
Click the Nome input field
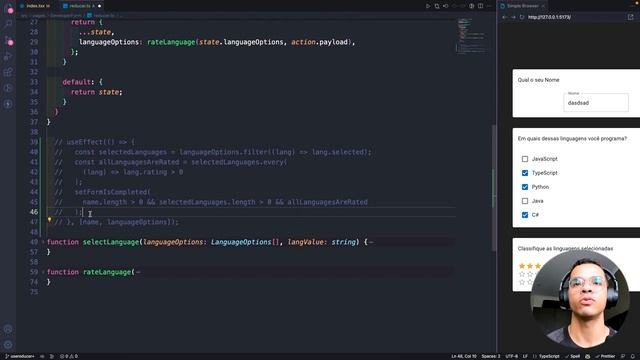[596, 102]
